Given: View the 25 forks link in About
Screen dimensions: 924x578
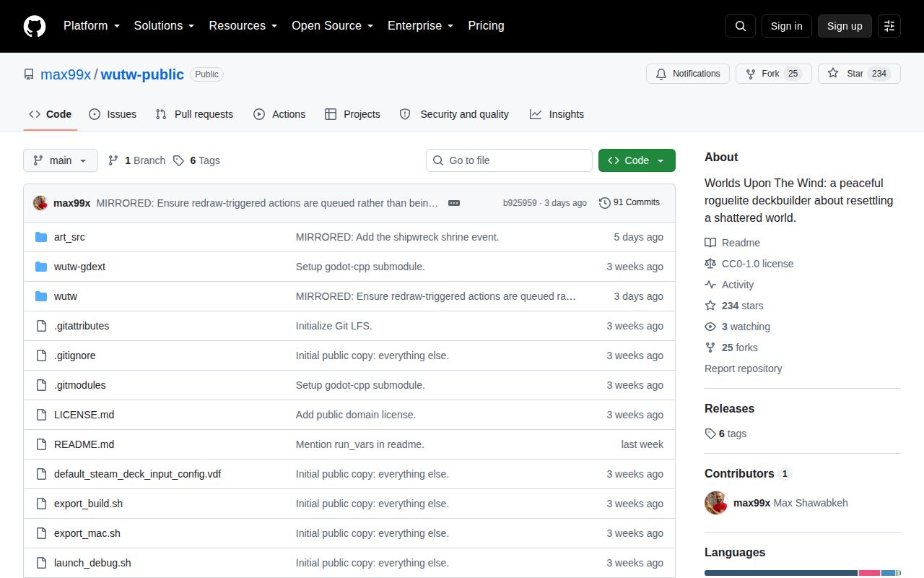Looking at the screenshot, I should [x=731, y=348].
